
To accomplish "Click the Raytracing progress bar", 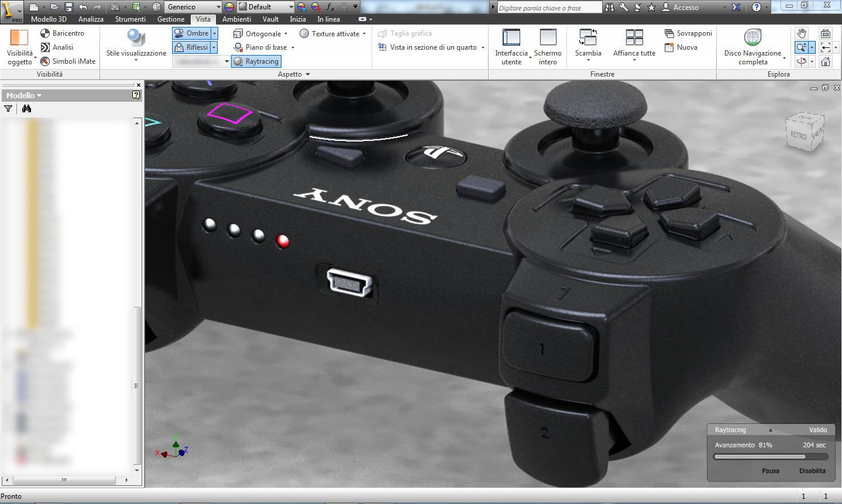I will (771, 457).
